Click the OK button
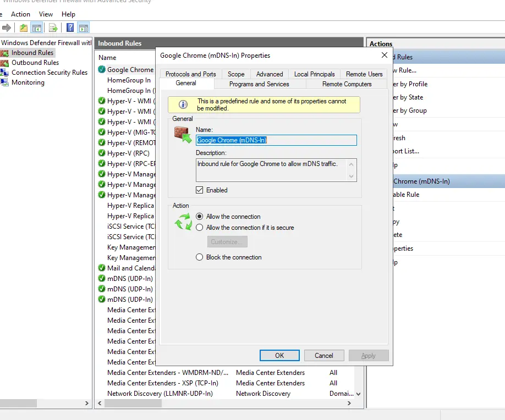This screenshot has height=420, width=505. [x=279, y=355]
